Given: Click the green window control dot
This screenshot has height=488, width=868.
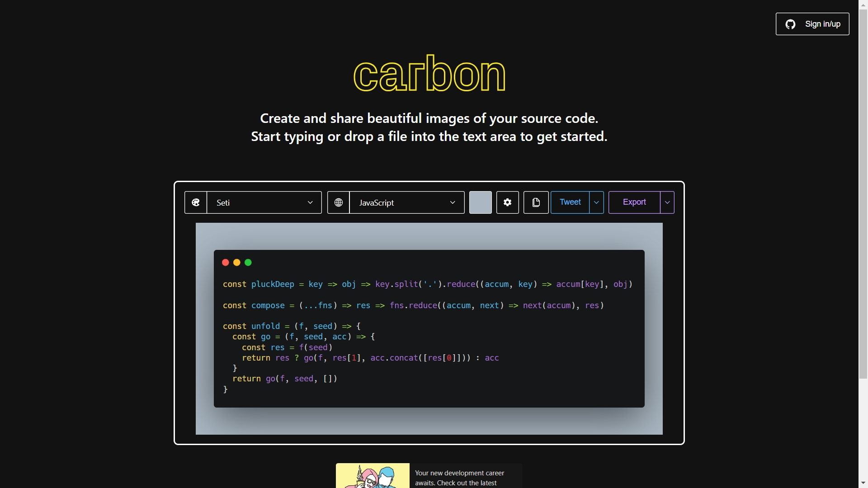Looking at the screenshot, I should click(x=248, y=263).
